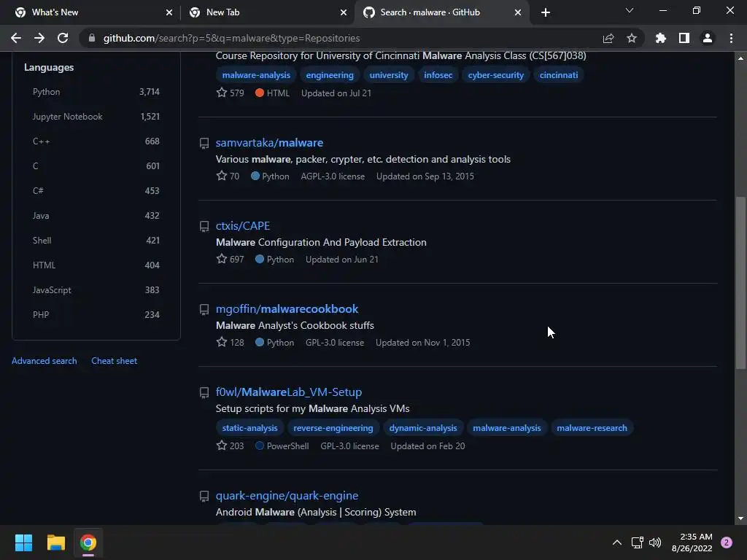Image resolution: width=747 pixels, height=560 pixels.
Task: Open the Windows Start menu
Action: (23, 542)
